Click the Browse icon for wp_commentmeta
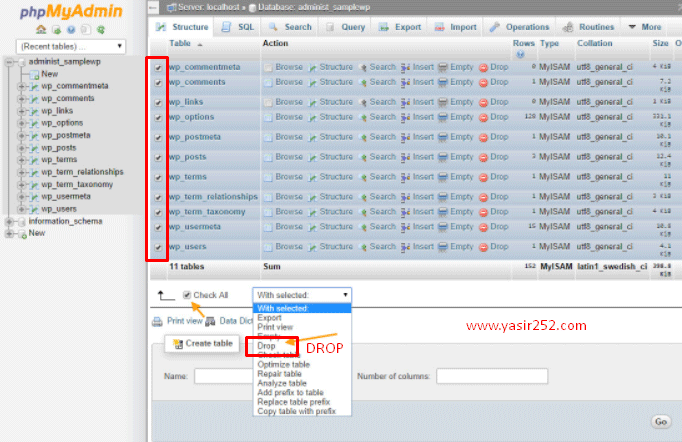Image resolution: width=682 pixels, height=442 pixels. coord(268,67)
